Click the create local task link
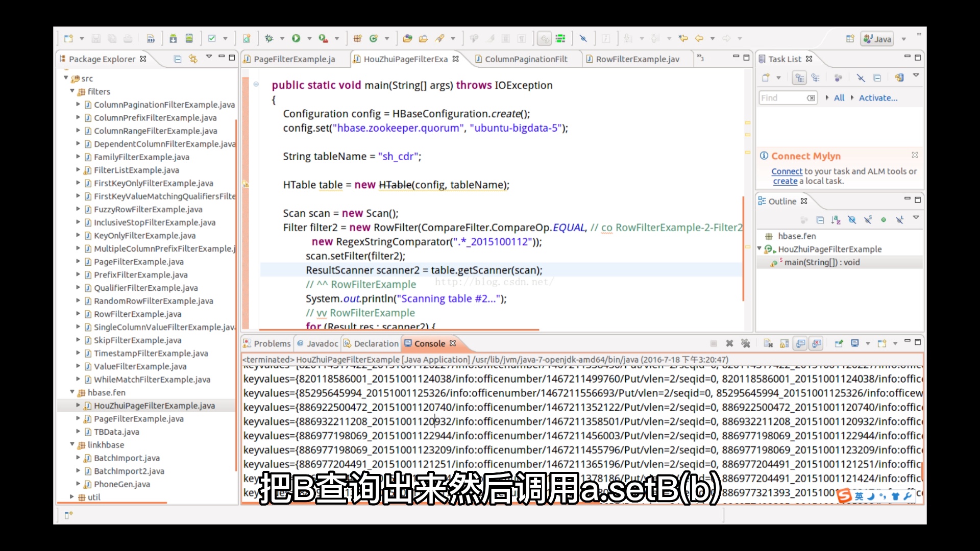 click(x=785, y=181)
